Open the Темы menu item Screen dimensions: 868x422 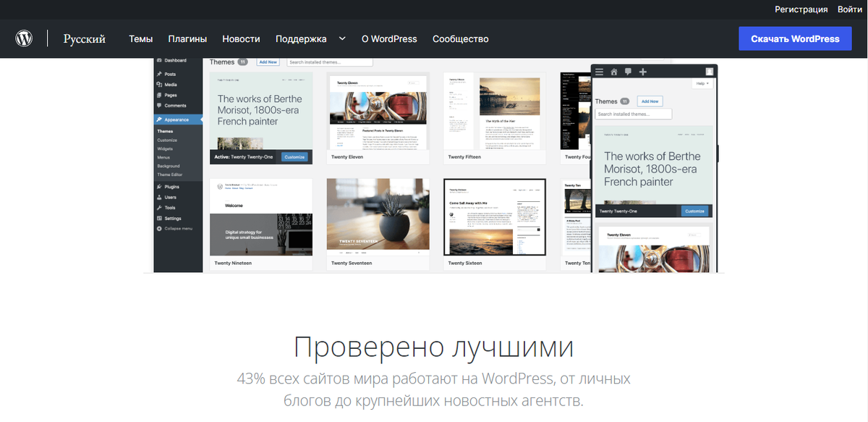coord(140,38)
